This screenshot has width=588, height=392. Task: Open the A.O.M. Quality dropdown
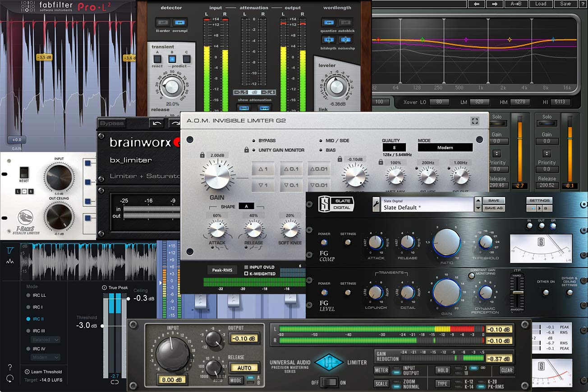click(x=394, y=148)
